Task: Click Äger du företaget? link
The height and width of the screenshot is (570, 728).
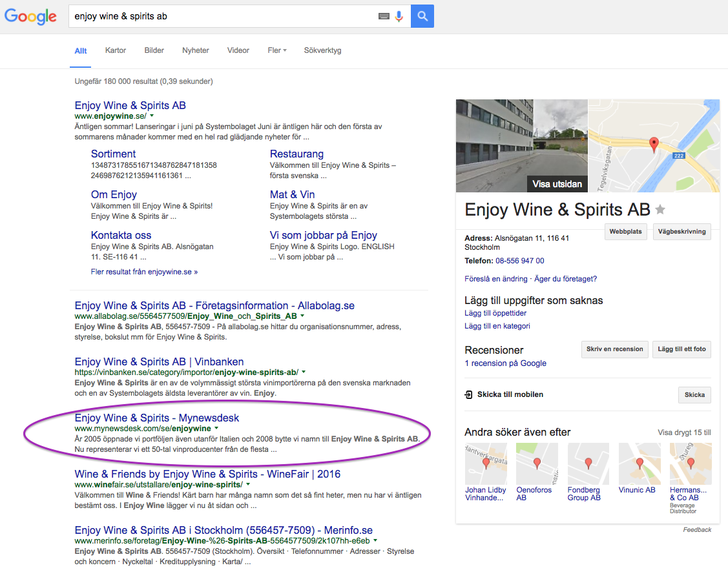Action: (565, 279)
